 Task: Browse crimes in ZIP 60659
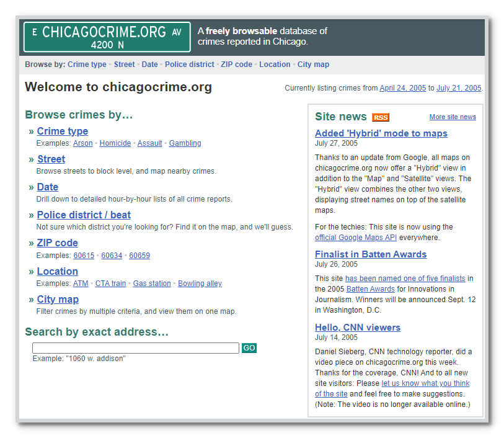tap(139, 256)
